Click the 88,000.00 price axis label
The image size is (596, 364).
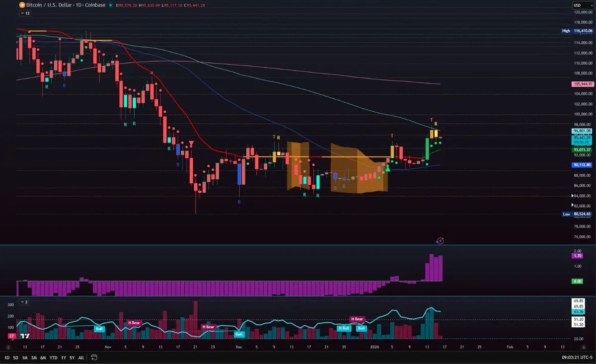[x=582, y=175]
